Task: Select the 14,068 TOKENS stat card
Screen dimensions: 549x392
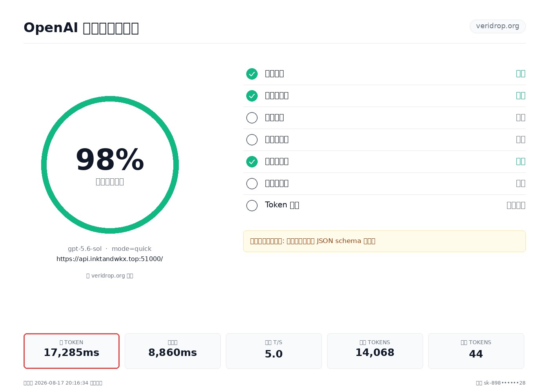Action: tap(375, 351)
